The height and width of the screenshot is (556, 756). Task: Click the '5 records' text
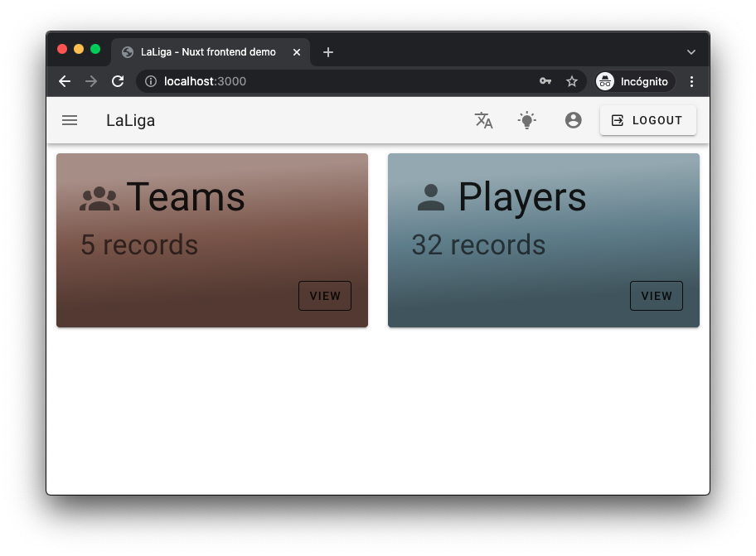(139, 244)
